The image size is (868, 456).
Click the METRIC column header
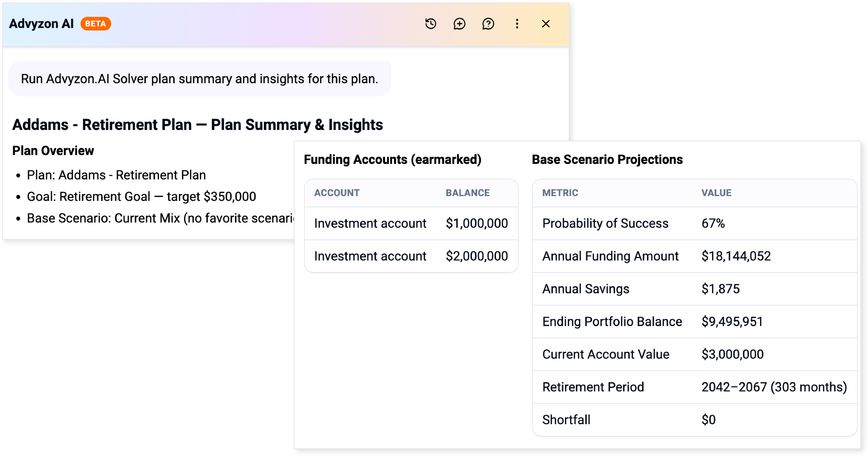(560, 193)
